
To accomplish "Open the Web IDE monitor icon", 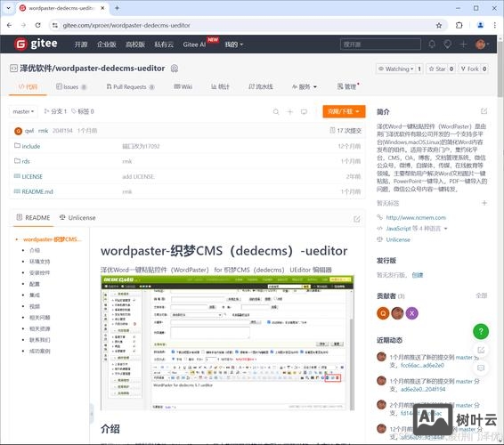I will [304, 112].
